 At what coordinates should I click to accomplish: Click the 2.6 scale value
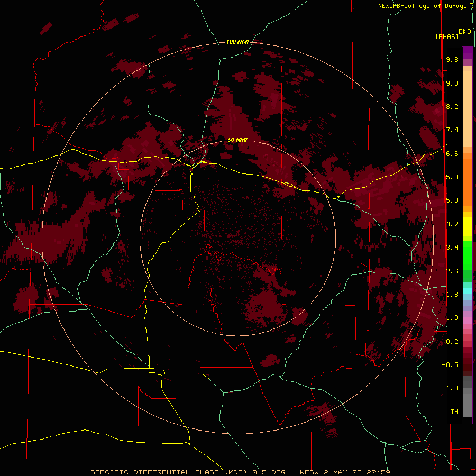point(452,271)
